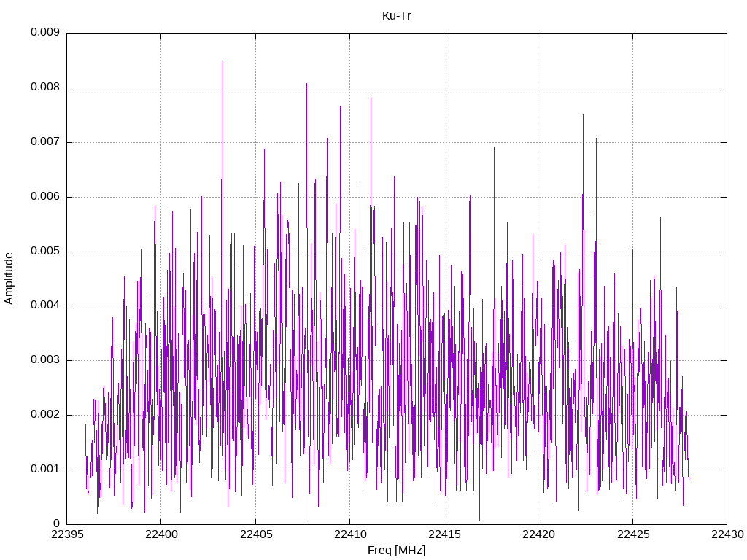Screen dimensions: 747x560
Task: Click x-axis tick label 22425
Action: pyautogui.click(x=633, y=534)
